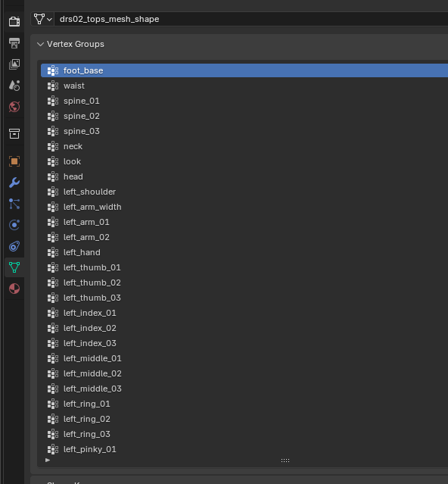Open the Material properties tab
Image resolution: width=448 pixels, height=484 pixels.
(14, 289)
